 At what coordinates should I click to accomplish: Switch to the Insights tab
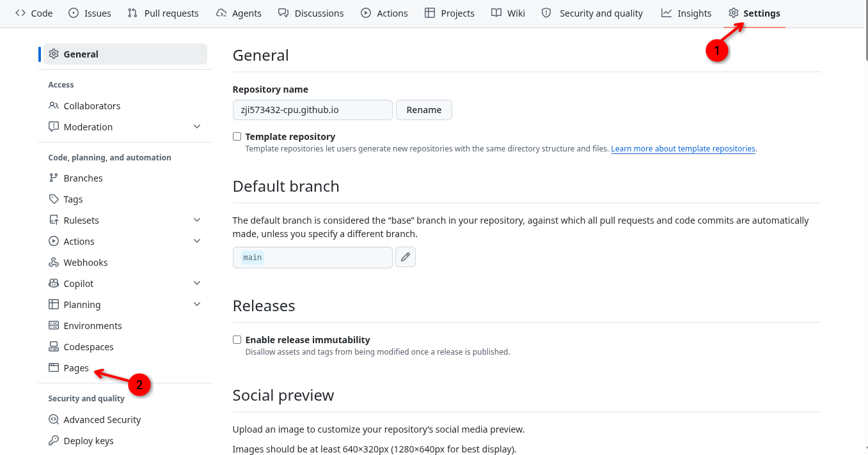(686, 13)
